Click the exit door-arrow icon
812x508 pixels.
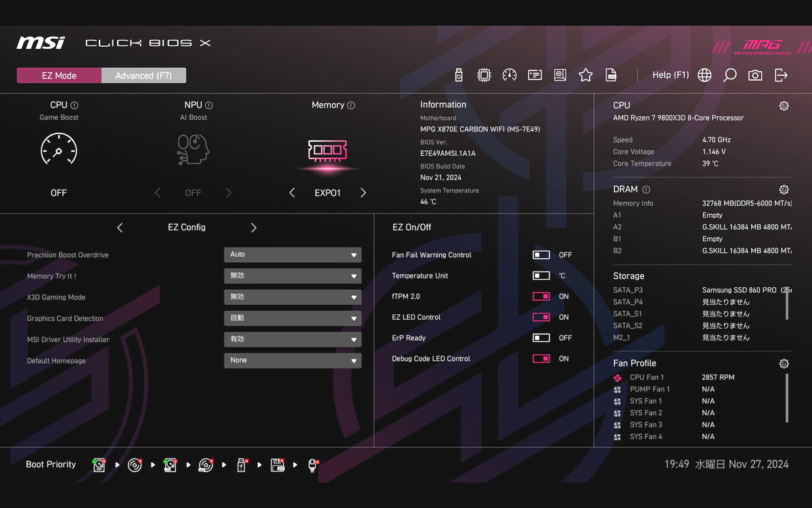[x=781, y=75]
